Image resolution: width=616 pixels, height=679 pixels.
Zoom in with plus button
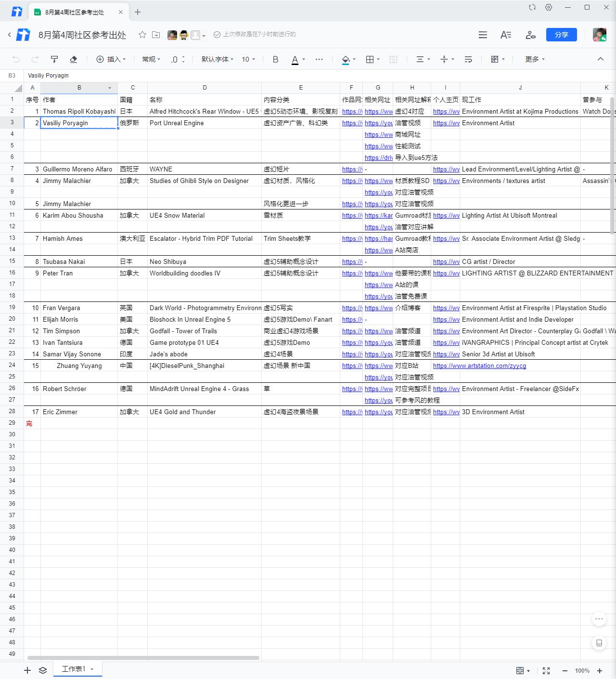point(600,671)
